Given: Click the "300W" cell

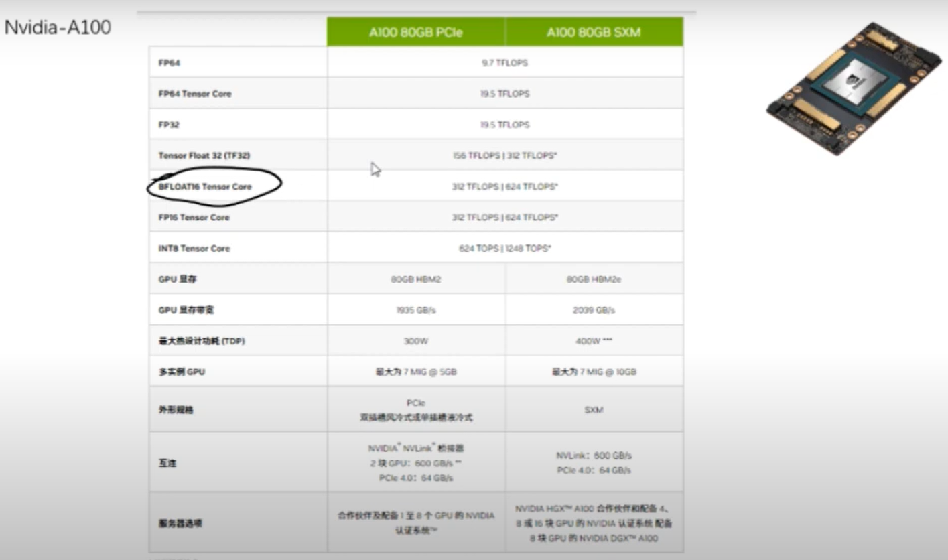Looking at the screenshot, I should [416, 341].
